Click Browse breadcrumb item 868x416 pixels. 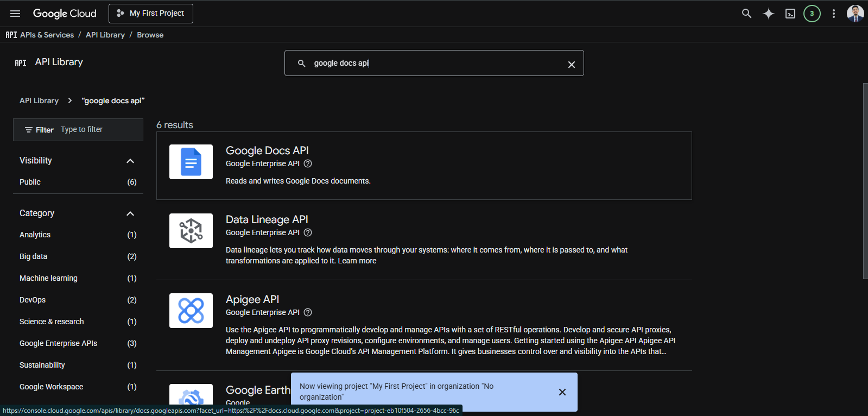point(150,35)
